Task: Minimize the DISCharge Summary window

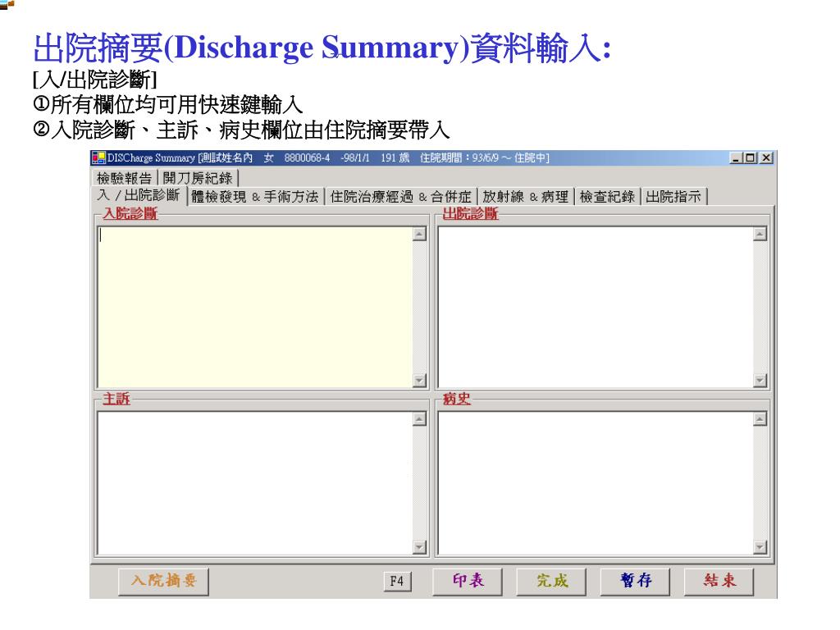Action: coord(736,158)
